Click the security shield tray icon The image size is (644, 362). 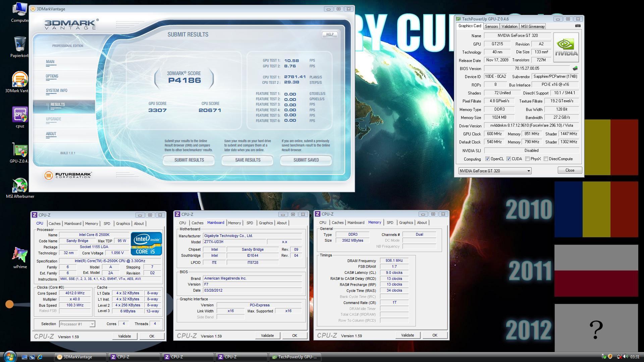tap(610, 357)
